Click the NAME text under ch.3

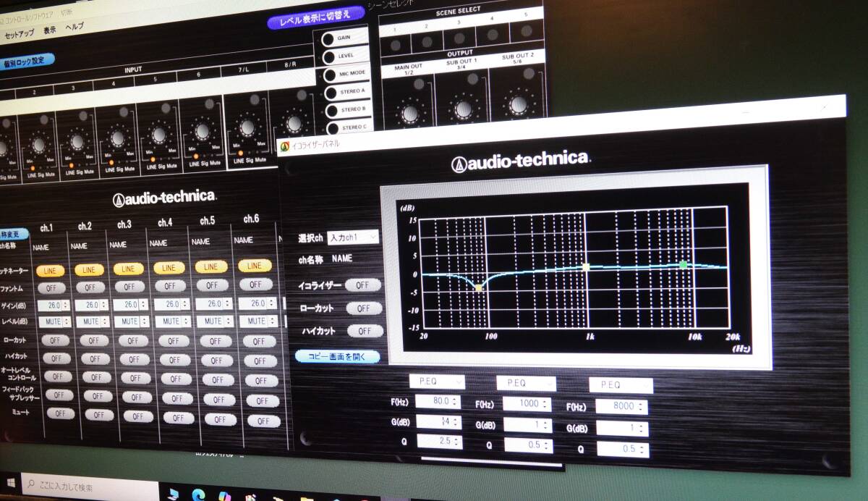(x=118, y=245)
